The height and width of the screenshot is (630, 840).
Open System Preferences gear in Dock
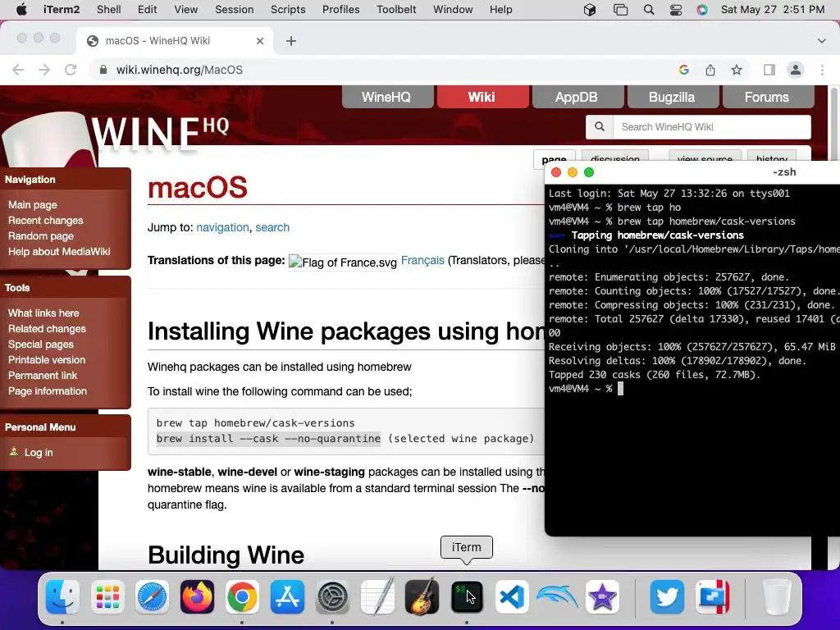pos(332,596)
